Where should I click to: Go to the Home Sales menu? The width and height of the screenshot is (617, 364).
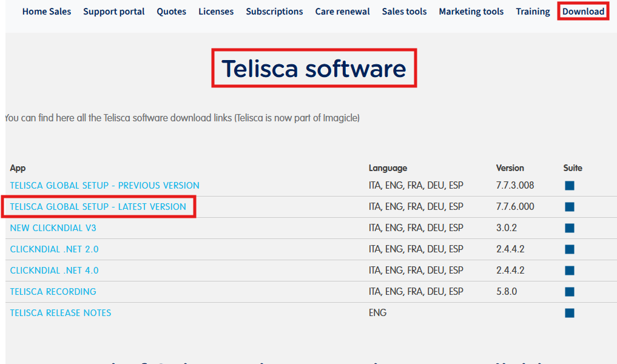pyautogui.click(x=47, y=12)
